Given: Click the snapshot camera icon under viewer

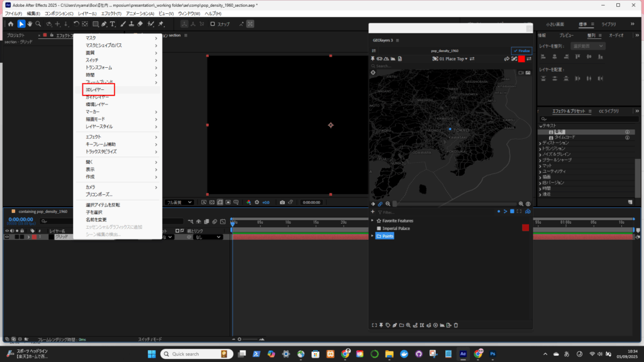Looking at the screenshot, I should [x=282, y=202].
